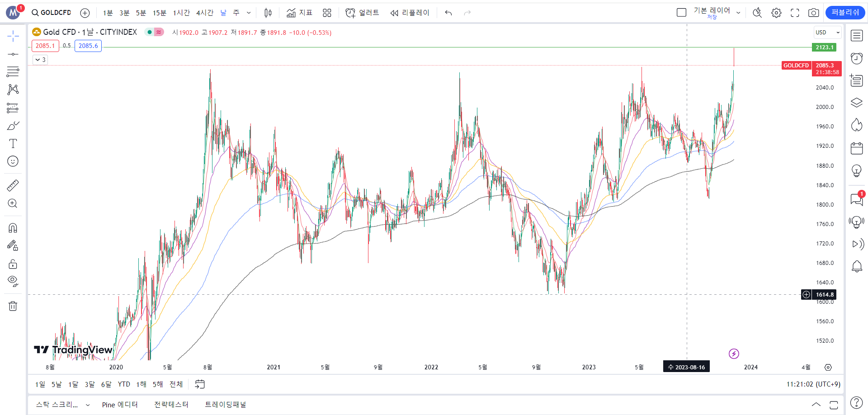Expand the 기본 레이어 layout dropdown

[x=738, y=13]
